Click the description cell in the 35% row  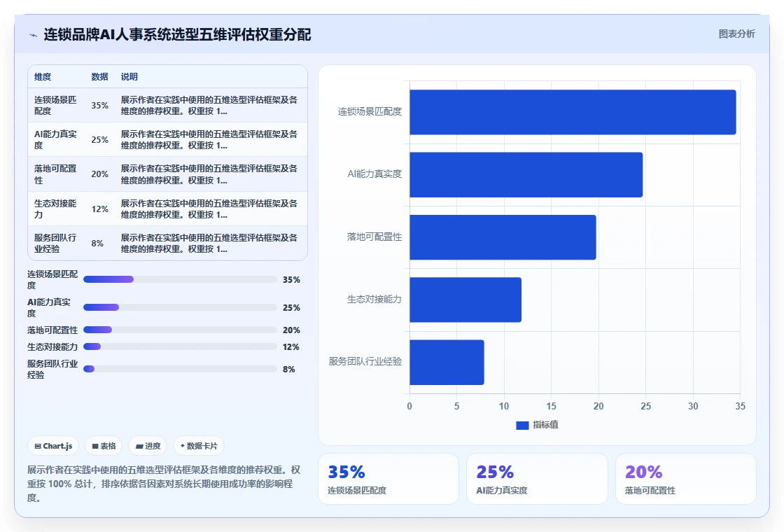tap(209, 106)
